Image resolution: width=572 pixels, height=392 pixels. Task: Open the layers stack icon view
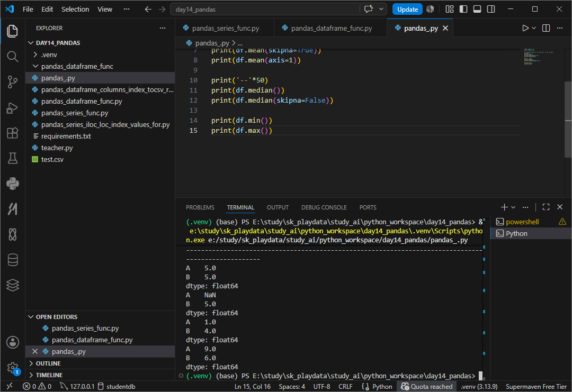click(12, 285)
